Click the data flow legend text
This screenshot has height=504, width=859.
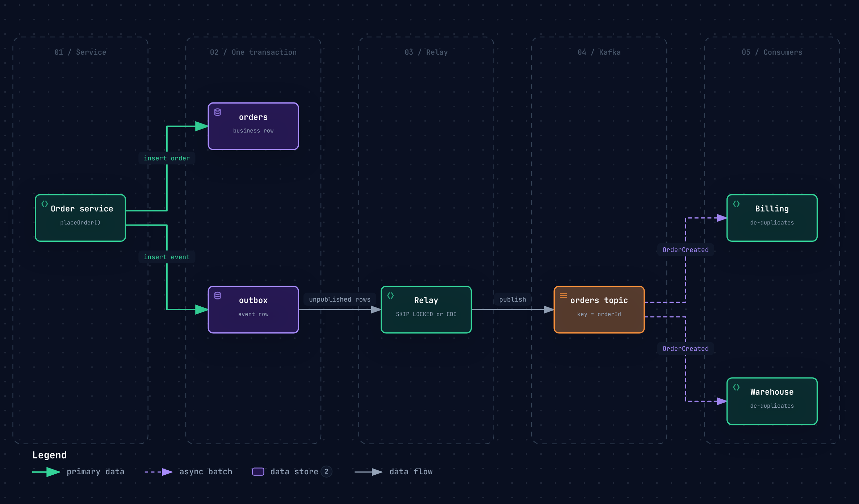click(x=411, y=472)
